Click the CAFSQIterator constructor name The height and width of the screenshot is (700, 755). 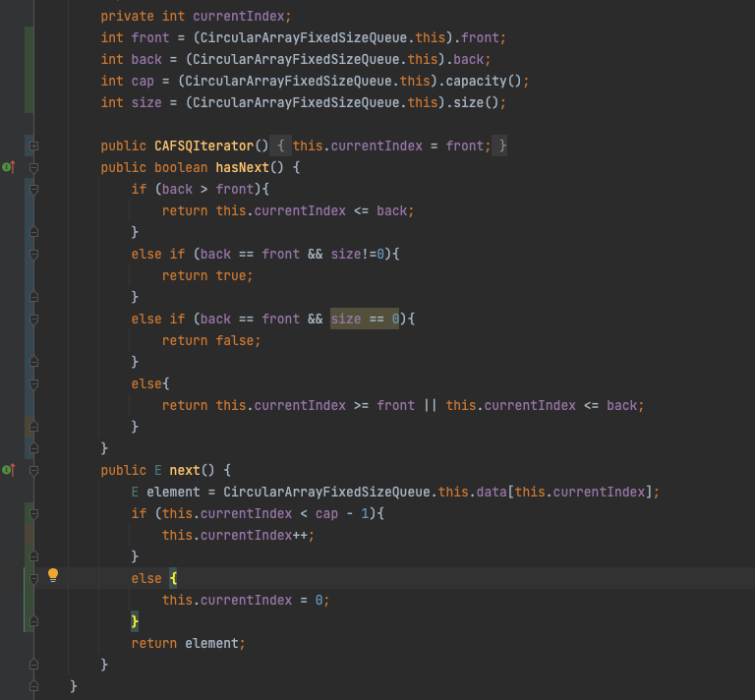tap(203, 146)
